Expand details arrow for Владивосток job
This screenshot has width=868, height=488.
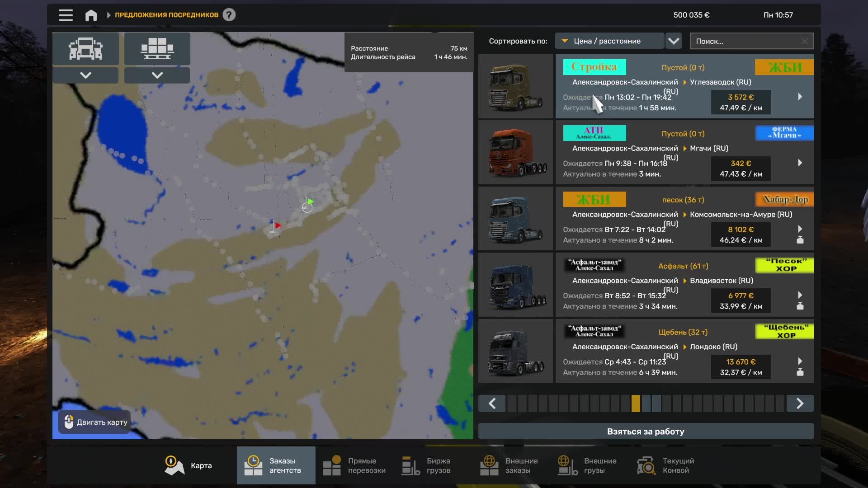point(800,295)
